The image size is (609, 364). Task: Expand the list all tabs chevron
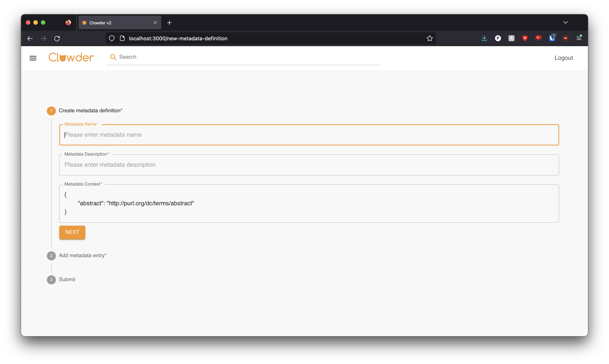click(565, 22)
